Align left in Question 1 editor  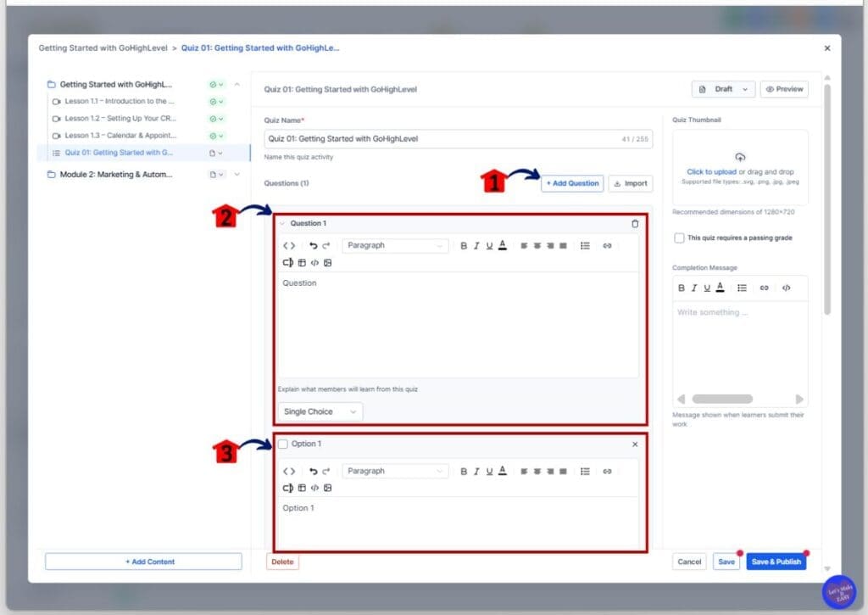pos(524,245)
